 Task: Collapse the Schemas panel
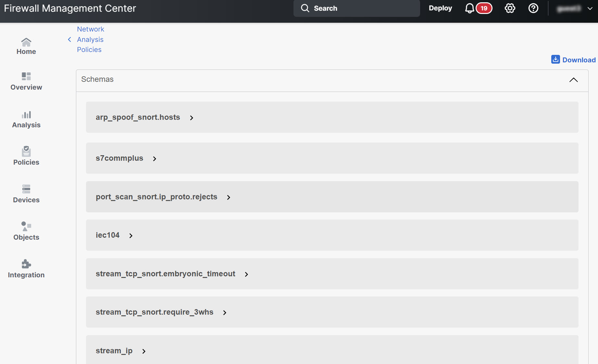click(x=573, y=80)
